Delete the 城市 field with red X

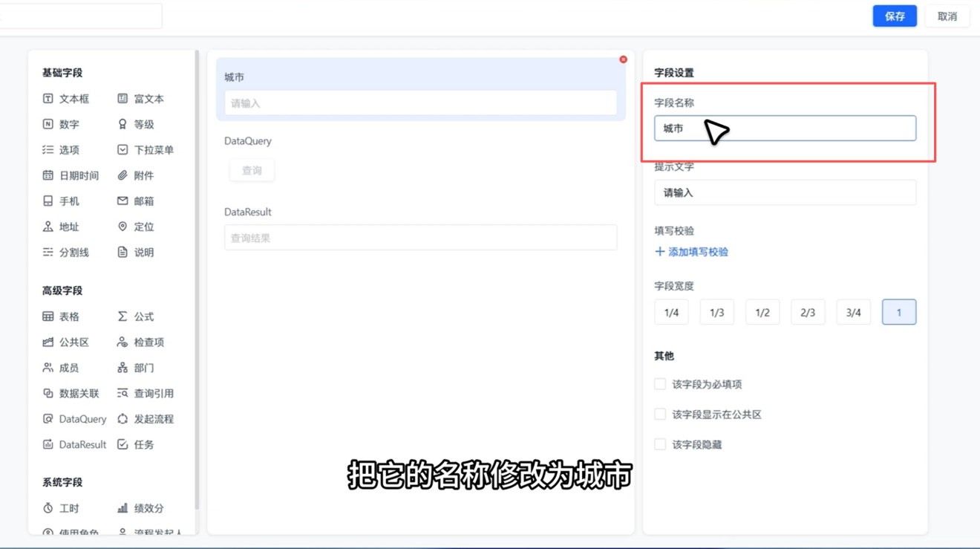click(x=623, y=59)
